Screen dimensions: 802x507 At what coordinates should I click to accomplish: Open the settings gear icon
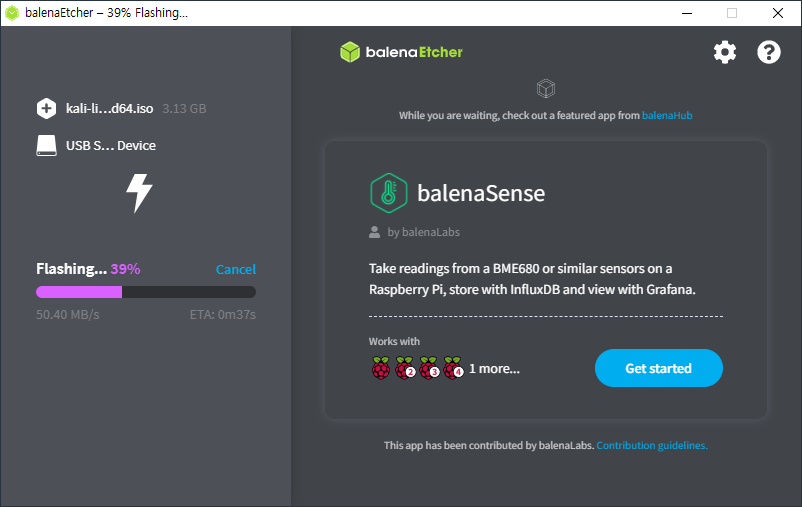pos(725,52)
